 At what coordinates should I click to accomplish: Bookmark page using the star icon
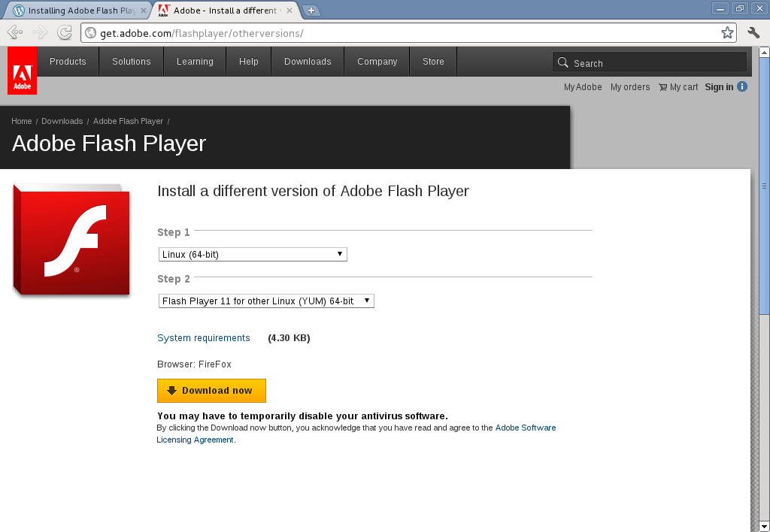(x=727, y=33)
